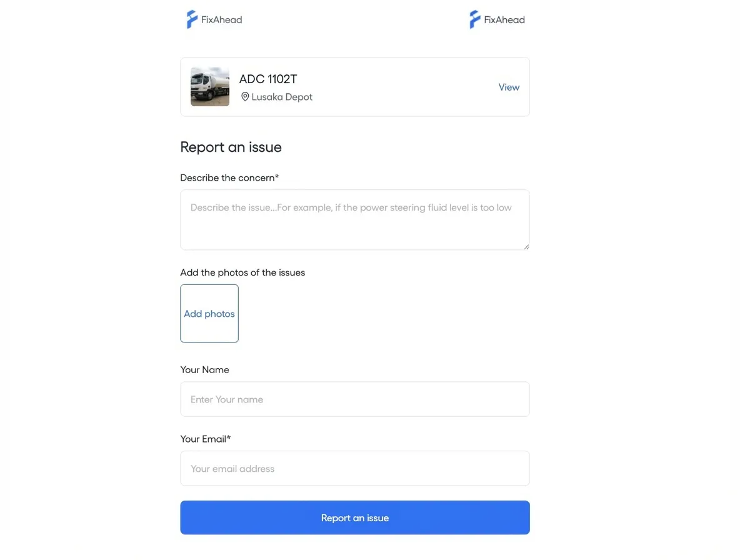Click the location pin icon near Lusaka Depot
740x560 pixels.
244,96
